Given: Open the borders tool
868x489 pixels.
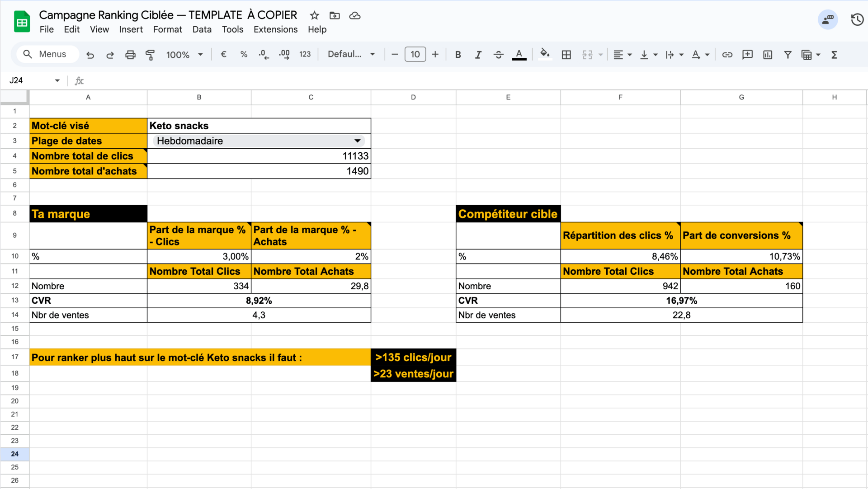Looking at the screenshot, I should (566, 55).
